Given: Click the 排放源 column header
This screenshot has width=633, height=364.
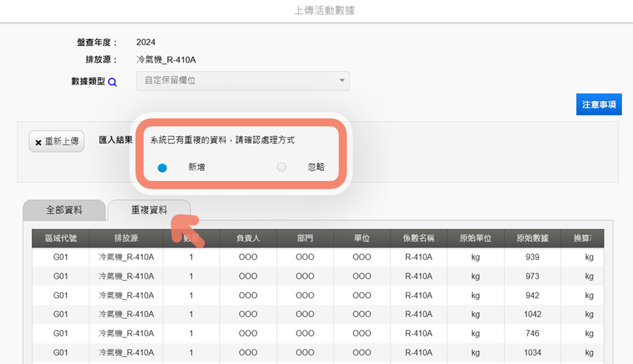Looking at the screenshot, I should (x=126, y=239).
